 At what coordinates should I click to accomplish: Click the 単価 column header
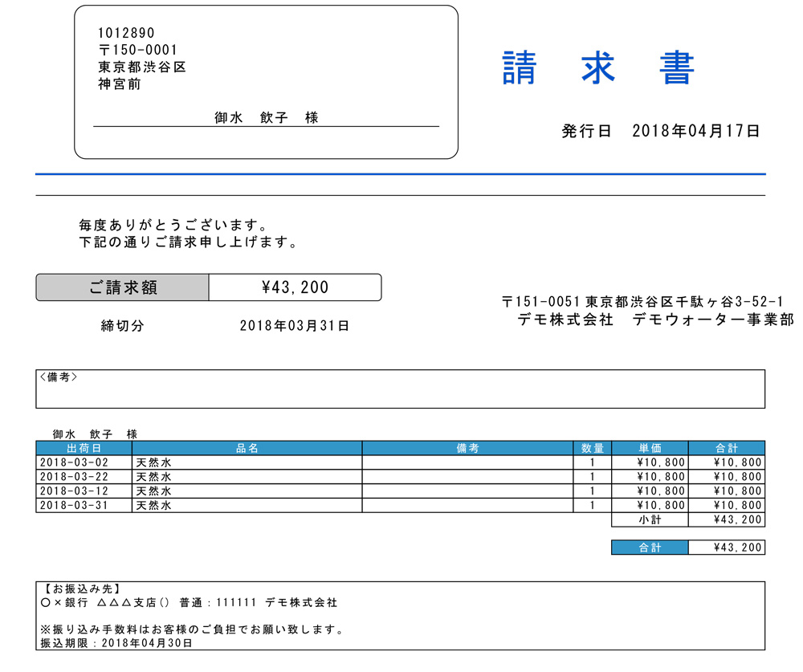click(x=650, y=448)
